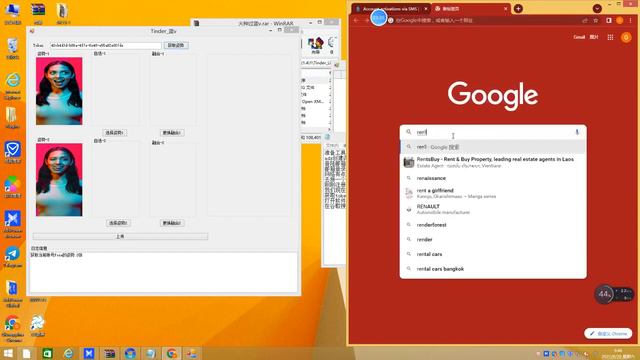Image resolution: width=640 pixels, height=360 pixels.
Task: Click the Customize Chrome button
Action: coord(608,333)
